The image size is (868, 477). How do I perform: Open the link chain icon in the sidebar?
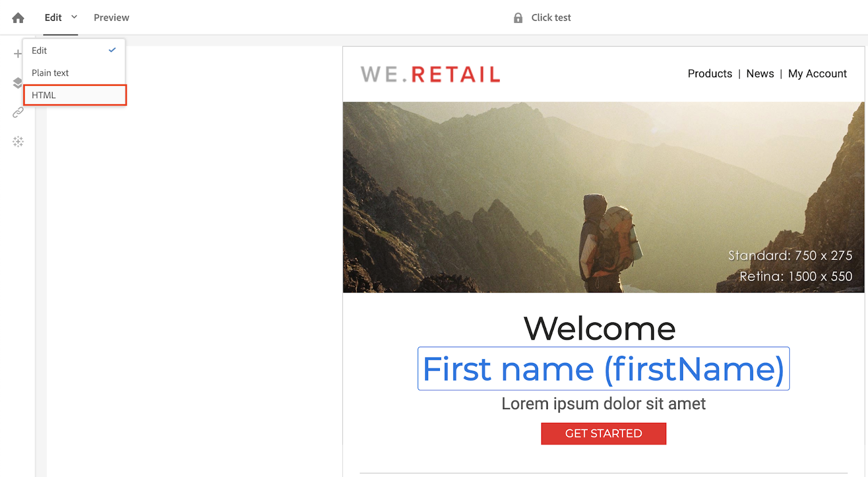[x=18, y=112]
